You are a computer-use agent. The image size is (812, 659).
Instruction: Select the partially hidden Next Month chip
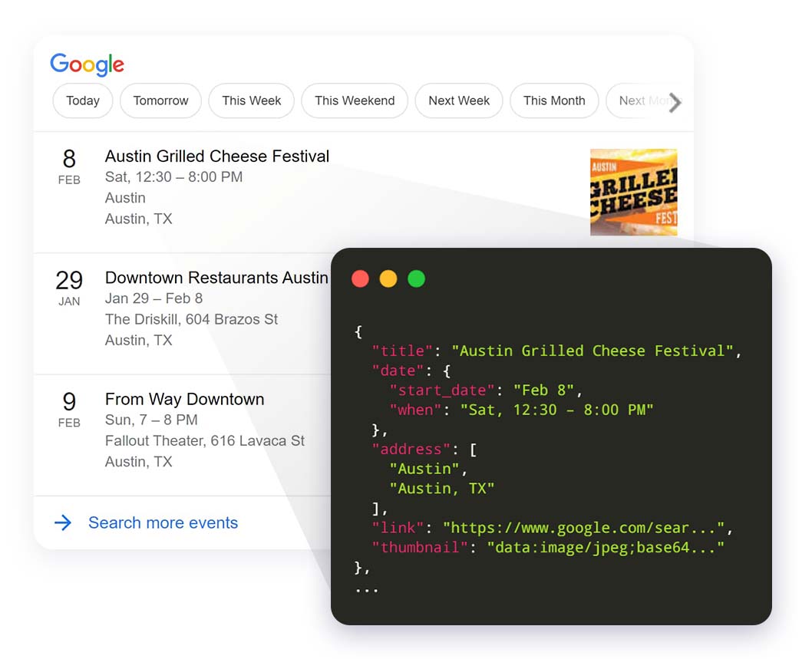point(635,100)
